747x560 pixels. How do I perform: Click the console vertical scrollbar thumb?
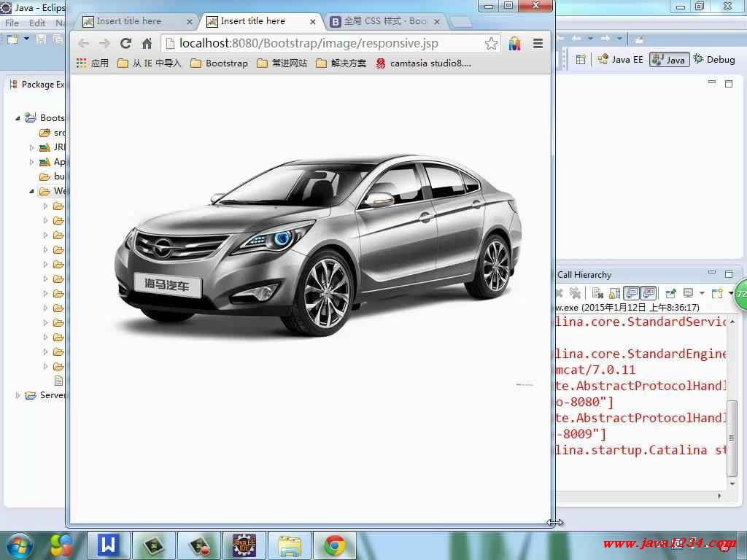[x=733, y=436]
